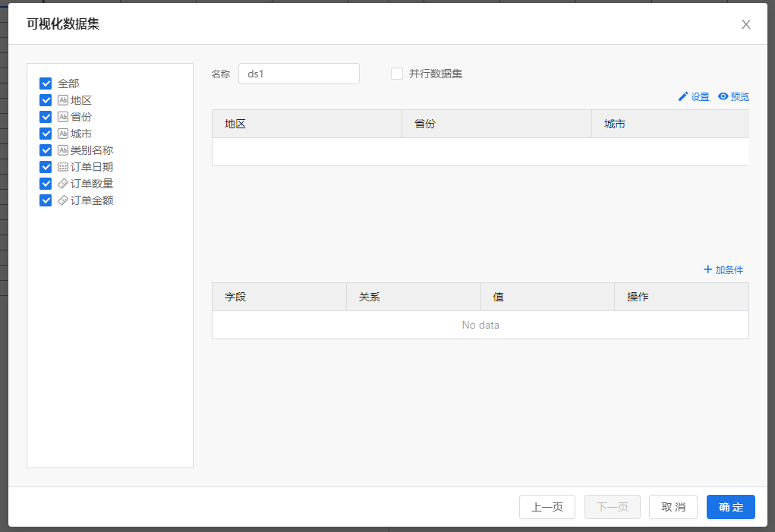The height and width of the screenshot is (532, 775).
Task: Cancel the dialog with 取消
Action: [673, 507]
